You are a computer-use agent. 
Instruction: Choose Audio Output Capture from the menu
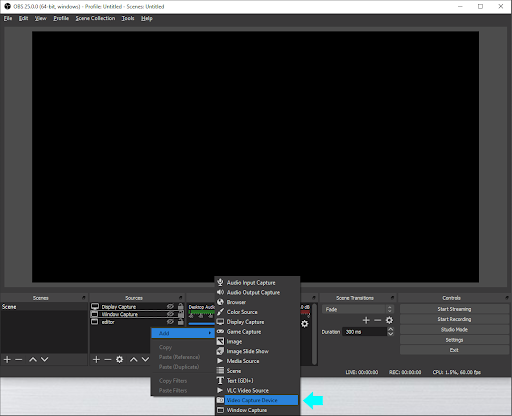click(257, 292)
